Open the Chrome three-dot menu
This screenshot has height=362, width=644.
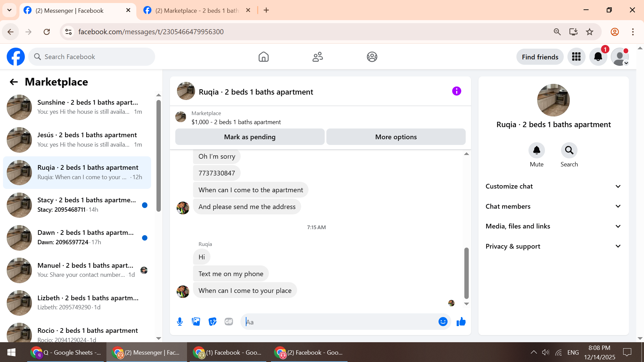click(633, 32)
